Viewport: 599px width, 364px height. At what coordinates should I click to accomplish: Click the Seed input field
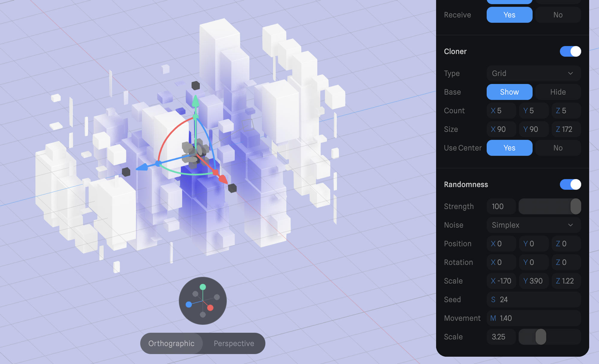pos(533,300)
